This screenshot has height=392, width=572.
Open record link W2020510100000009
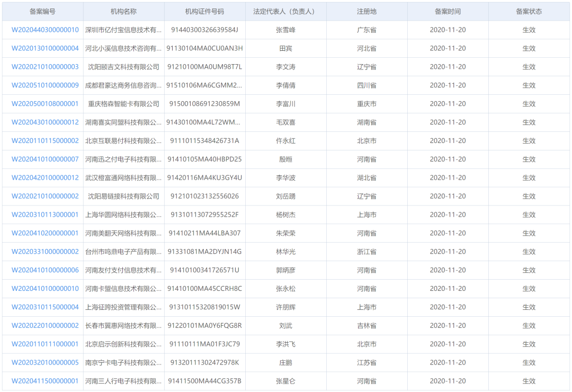[x=45, y=85]
